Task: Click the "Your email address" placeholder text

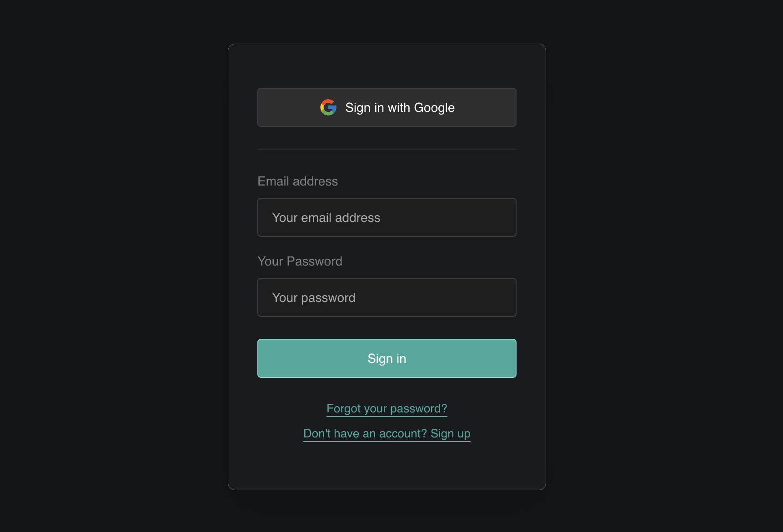Action: tap(326, 217)
